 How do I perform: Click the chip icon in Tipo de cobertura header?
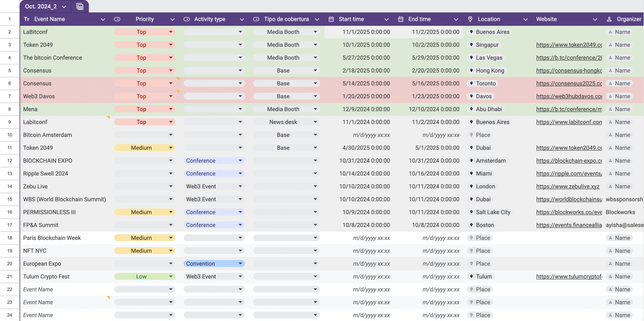point(256,19)
